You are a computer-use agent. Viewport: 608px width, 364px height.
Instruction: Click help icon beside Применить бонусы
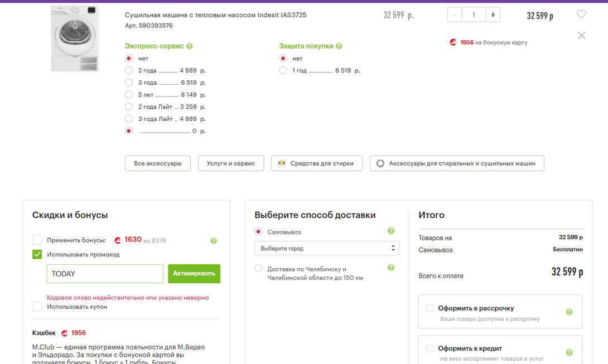214,241
